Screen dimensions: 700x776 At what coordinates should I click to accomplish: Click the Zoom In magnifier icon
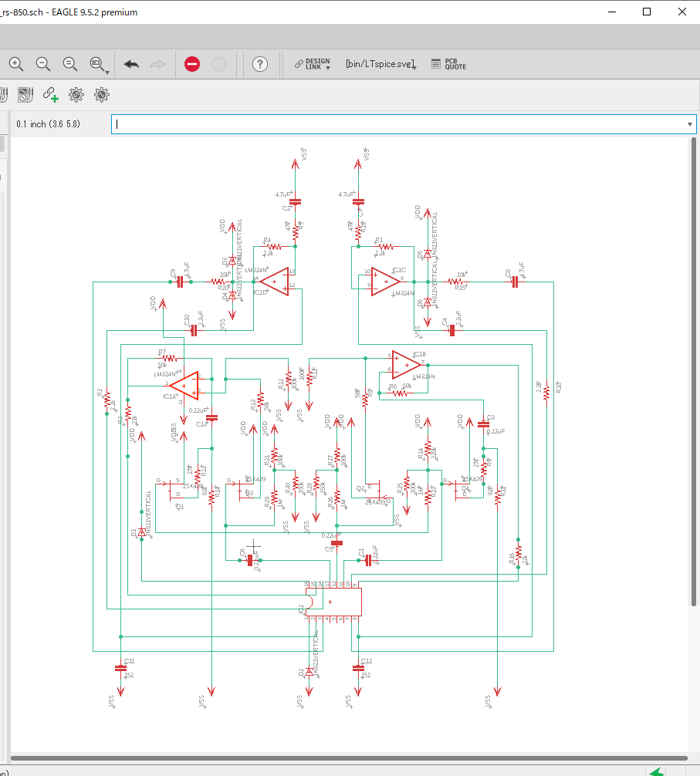(16, 65)
